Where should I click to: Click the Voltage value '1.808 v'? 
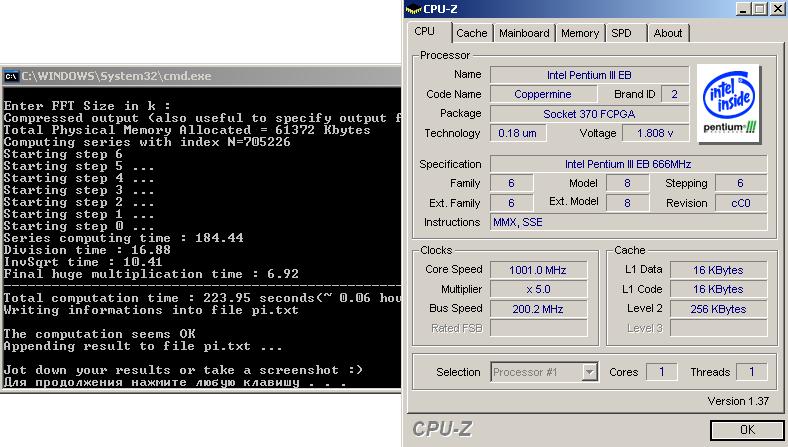(655, 133)
